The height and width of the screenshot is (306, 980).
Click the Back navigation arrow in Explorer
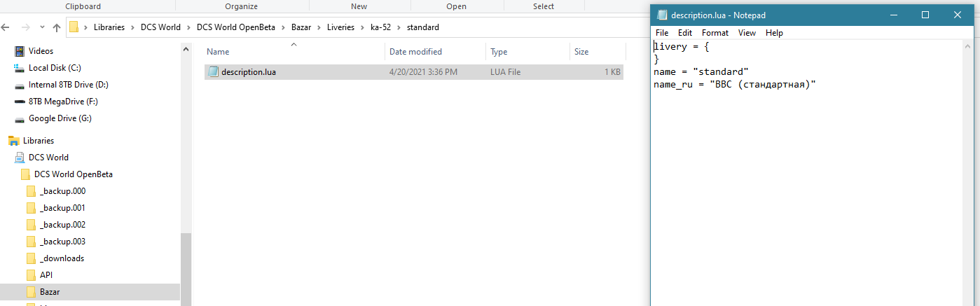point(6,28)
